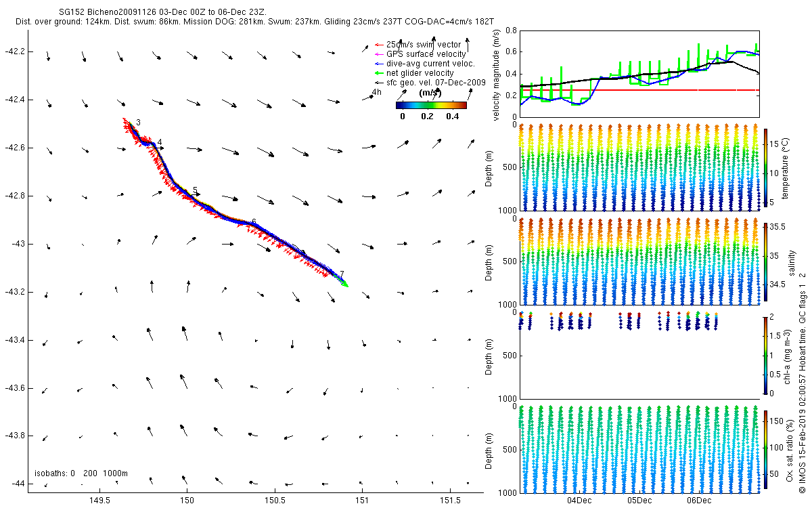Click the '151.5' longitude tick label
812x508 pixels.
point(449,501)
